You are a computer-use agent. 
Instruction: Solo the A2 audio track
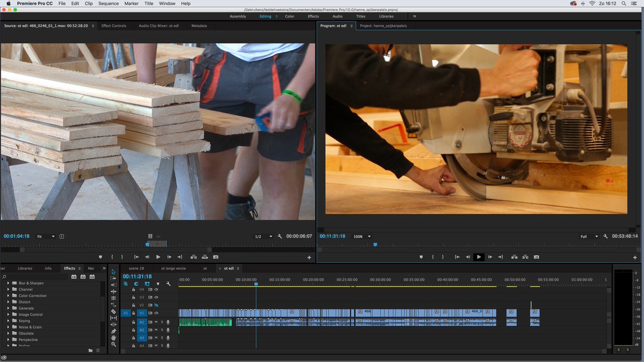(x=162, y=330)
